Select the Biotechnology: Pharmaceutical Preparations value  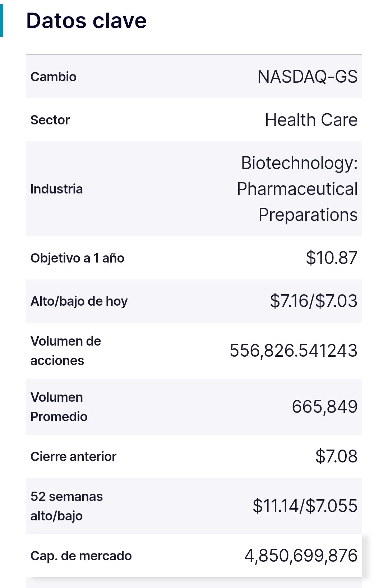pyautogui.click(x=297, y=189)
